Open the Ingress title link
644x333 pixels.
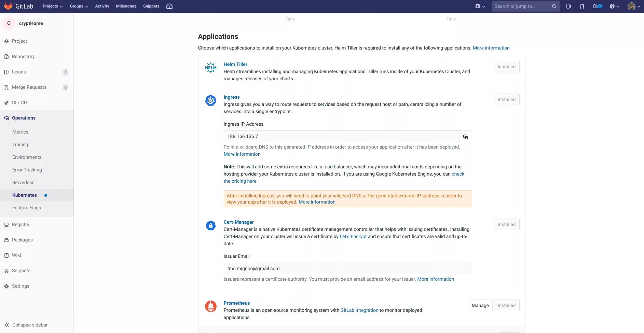pos(232,97)
